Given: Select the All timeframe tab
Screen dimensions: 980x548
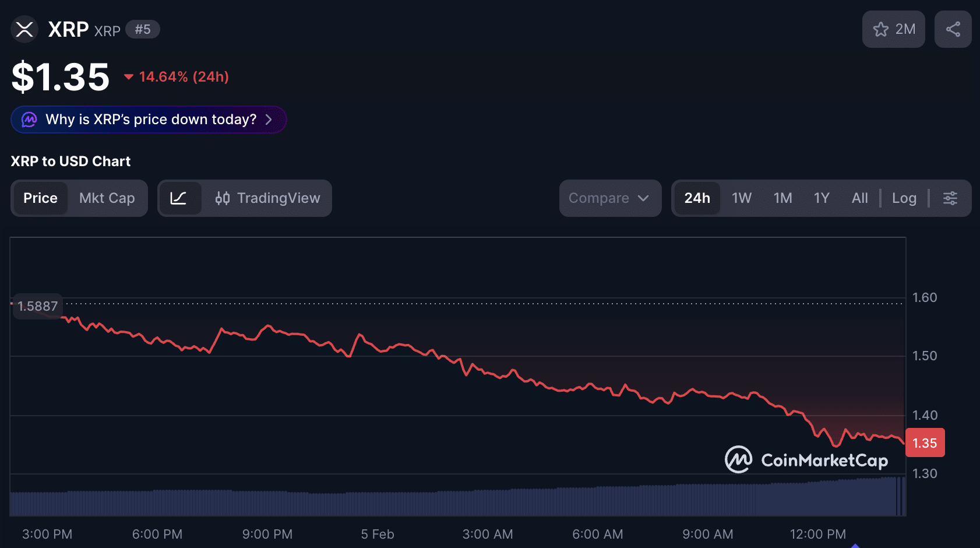Looking at the screenshot, I should coord(859,198).
